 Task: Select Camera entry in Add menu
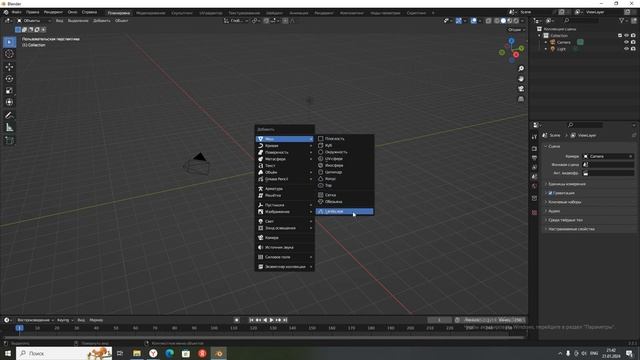click(x=284, y=238)
